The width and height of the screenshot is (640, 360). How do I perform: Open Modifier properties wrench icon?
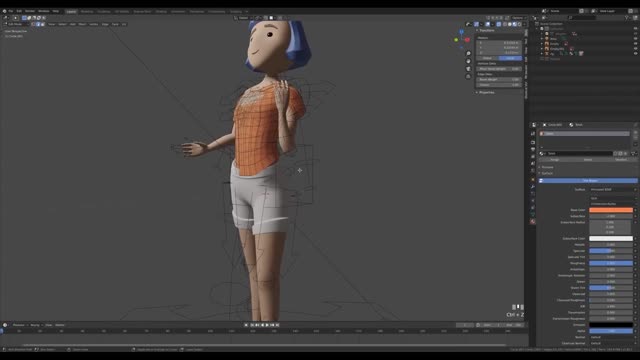click(x=533, y=187)
